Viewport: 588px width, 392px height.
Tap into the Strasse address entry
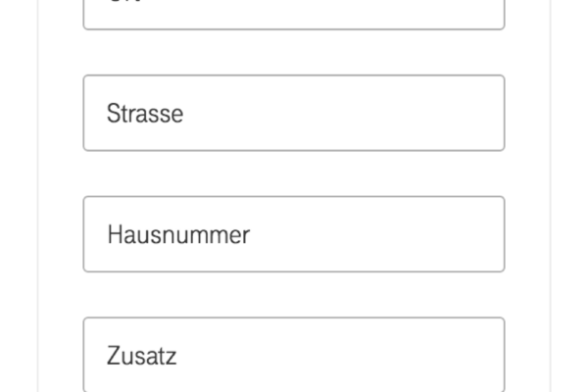[x=294, y=113]
